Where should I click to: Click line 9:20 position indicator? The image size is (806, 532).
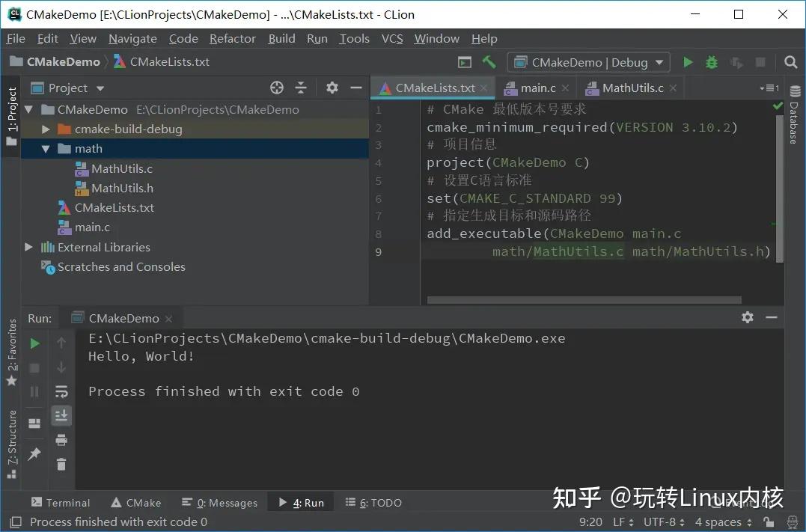pyautogui.click(x=590, y=522)
